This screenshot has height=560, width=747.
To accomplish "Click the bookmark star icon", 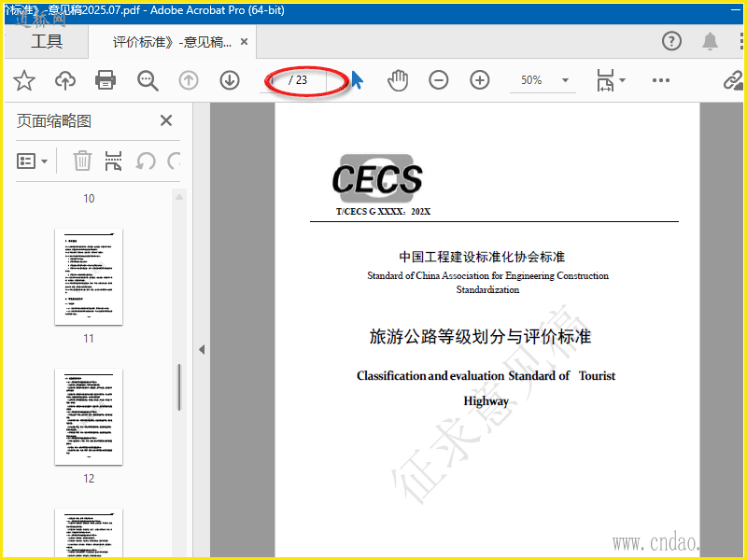I will (24, 80).
